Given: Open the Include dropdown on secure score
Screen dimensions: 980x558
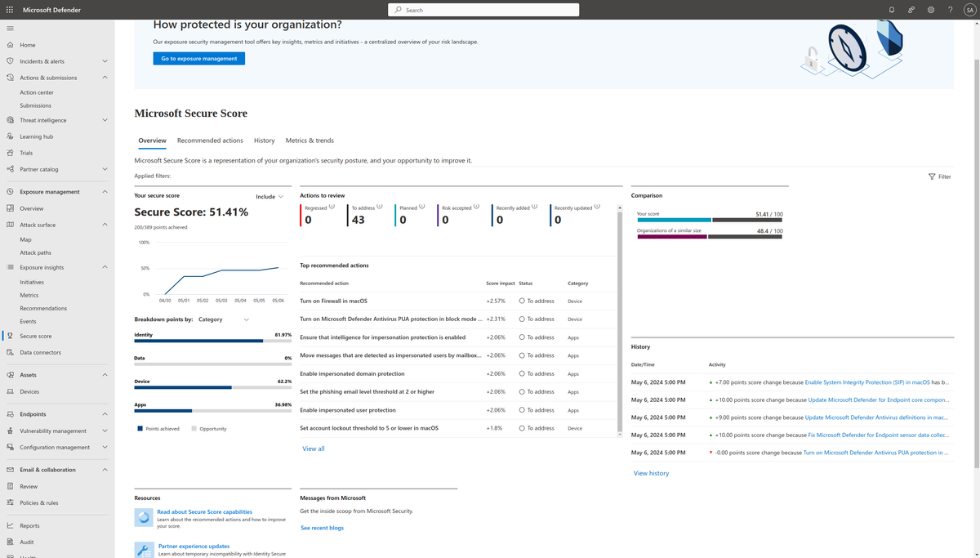Looking at the screenshot, I should 269,196.
